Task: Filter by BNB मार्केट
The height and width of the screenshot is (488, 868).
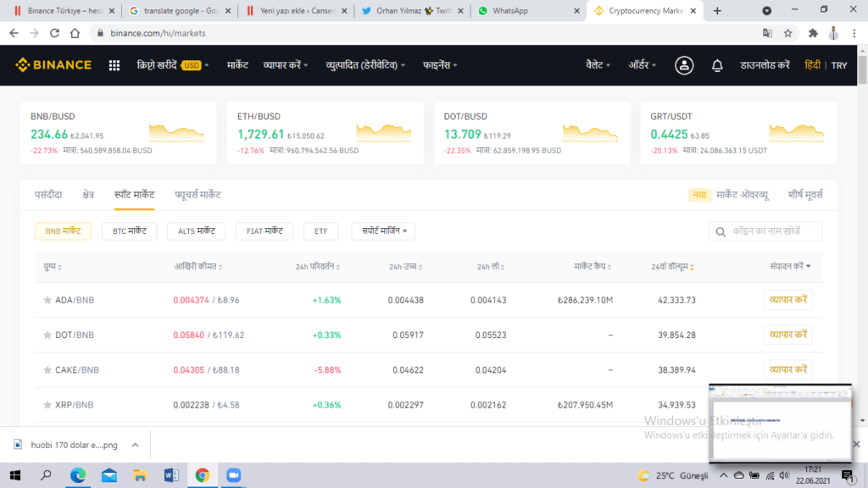Action: pyautogui.click(x=63, y=231)
